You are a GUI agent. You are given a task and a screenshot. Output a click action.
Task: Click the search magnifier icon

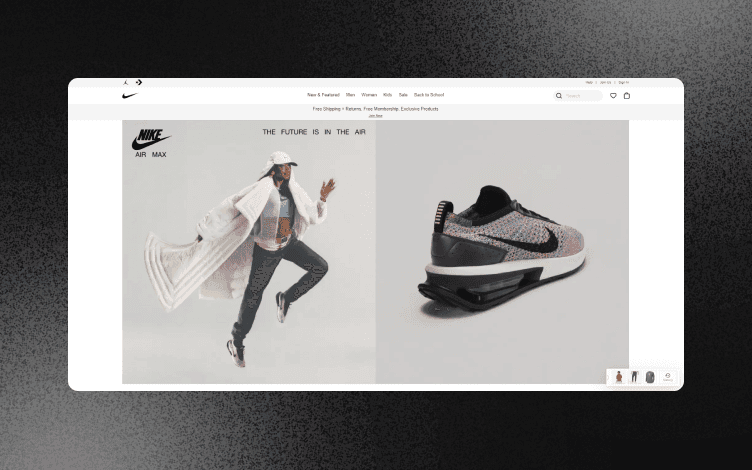[x=559, y=96]
